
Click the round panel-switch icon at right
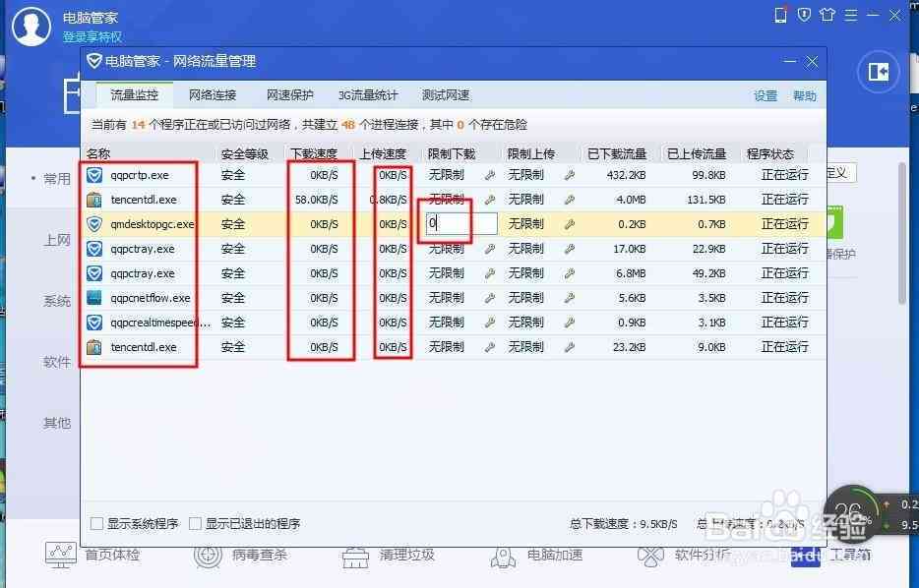coord(878,72)
